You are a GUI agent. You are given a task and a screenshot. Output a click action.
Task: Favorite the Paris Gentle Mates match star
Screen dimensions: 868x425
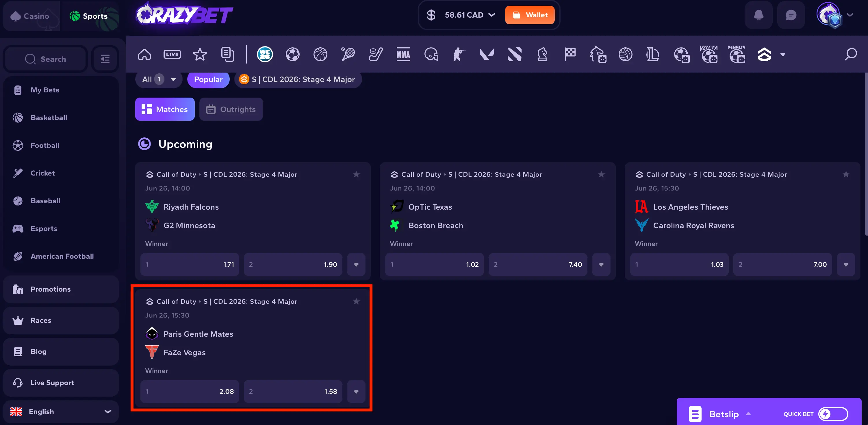pyautogui.click(x=356, y=301)
